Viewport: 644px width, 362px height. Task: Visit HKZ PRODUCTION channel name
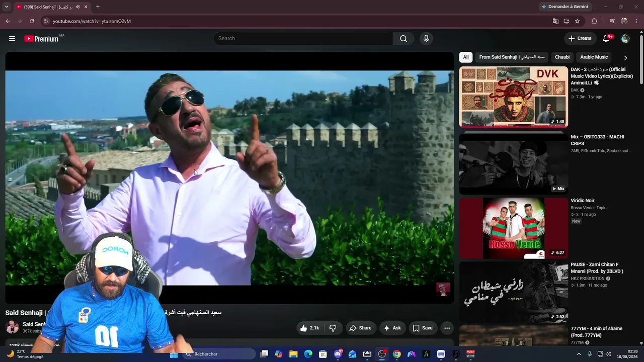pos(588,279)
